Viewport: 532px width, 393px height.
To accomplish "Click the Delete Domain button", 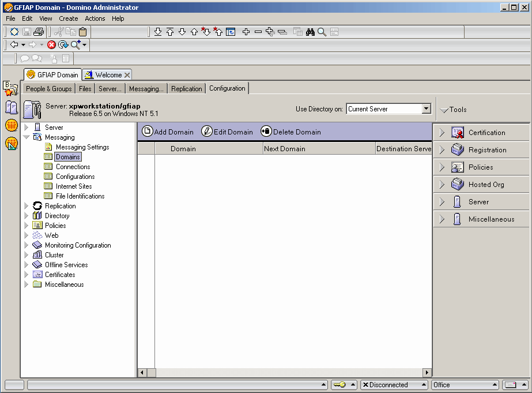I will [290, 132].
